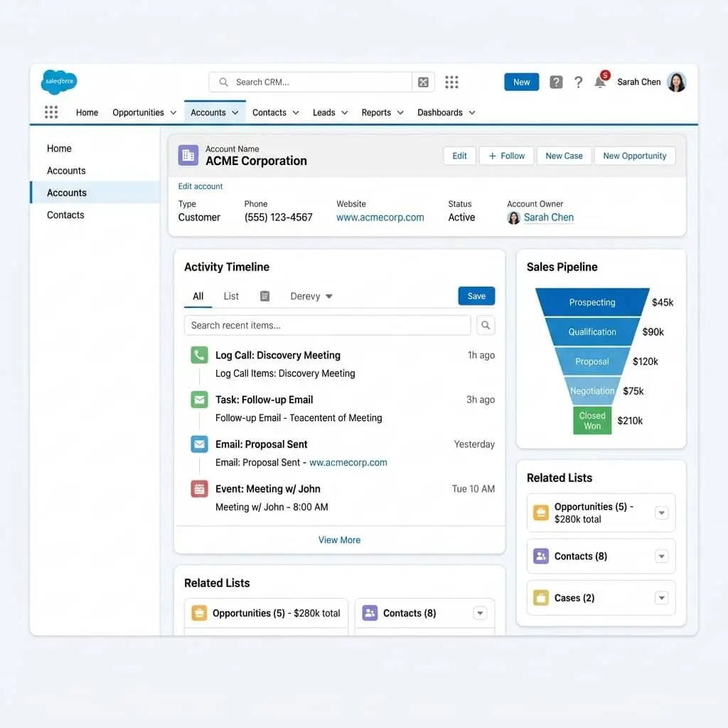
Task: Click the icon at the search bar's end
Action: tap(423, 82)
